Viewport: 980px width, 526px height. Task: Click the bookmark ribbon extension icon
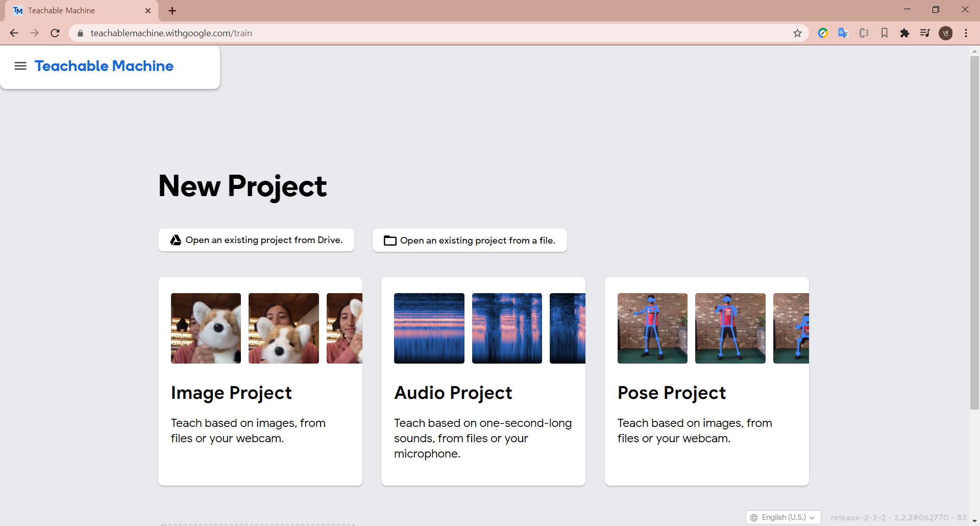point(885,33)
